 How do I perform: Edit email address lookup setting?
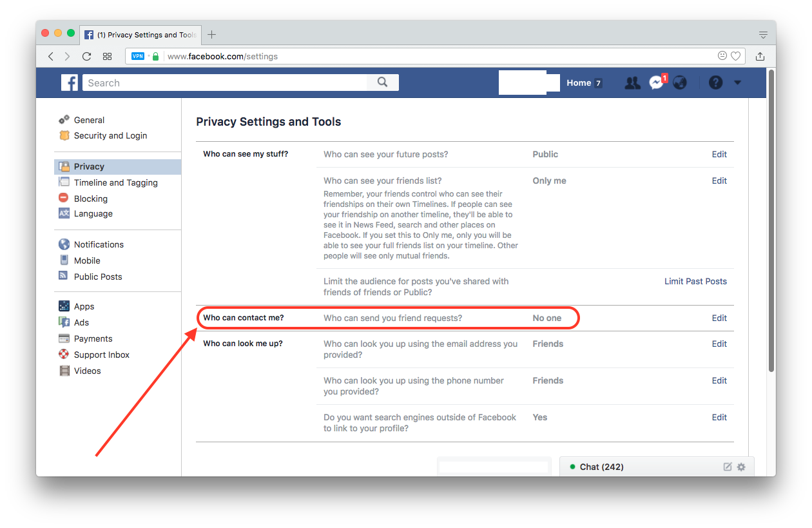(x=719, y=344)
